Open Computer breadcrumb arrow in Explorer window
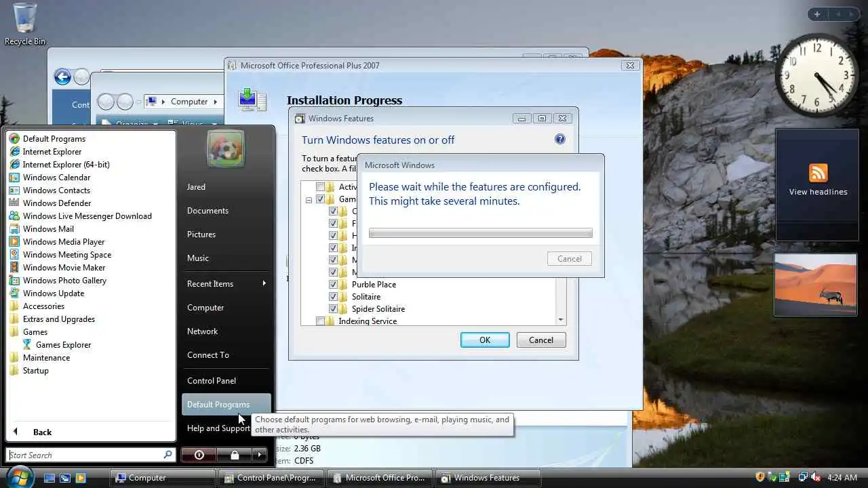 click(216, 102)
